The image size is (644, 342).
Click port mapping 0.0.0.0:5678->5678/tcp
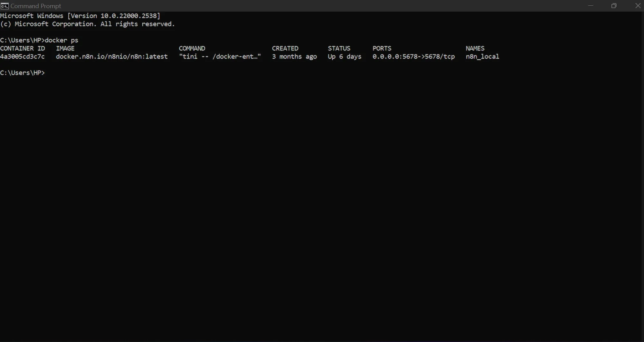[414, 56]
